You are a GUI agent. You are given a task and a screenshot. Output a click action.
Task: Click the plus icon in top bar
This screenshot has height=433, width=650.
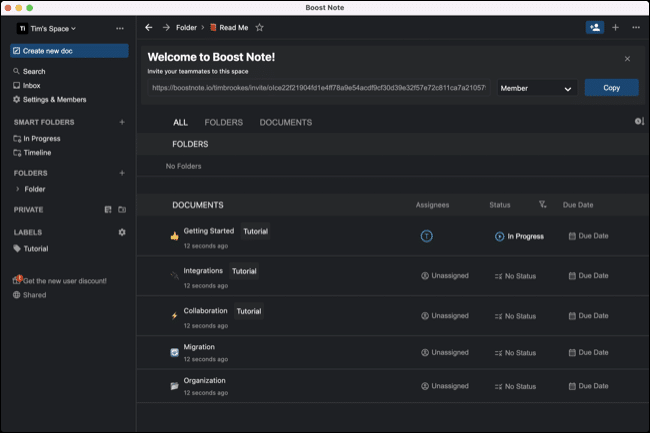click(x=616, y=28)
